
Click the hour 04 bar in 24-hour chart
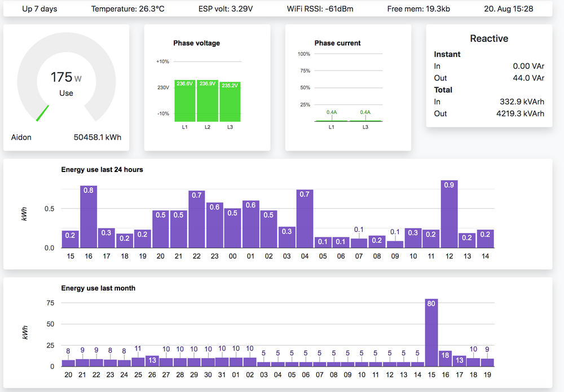point(305,219)
